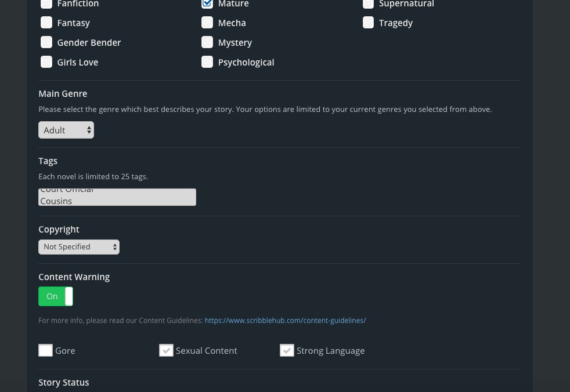570x392 pixels.
Task: Enable the Mystery genre checkbox
Action: (x=207, y=42)
